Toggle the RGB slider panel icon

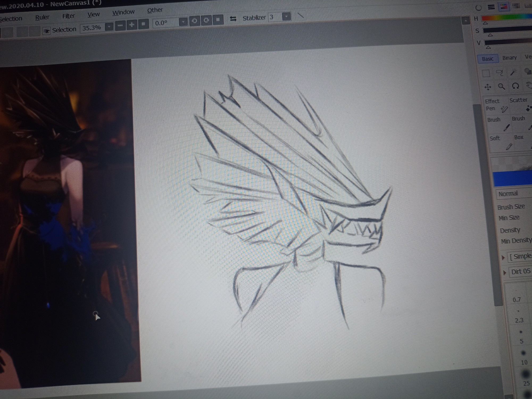491,7
